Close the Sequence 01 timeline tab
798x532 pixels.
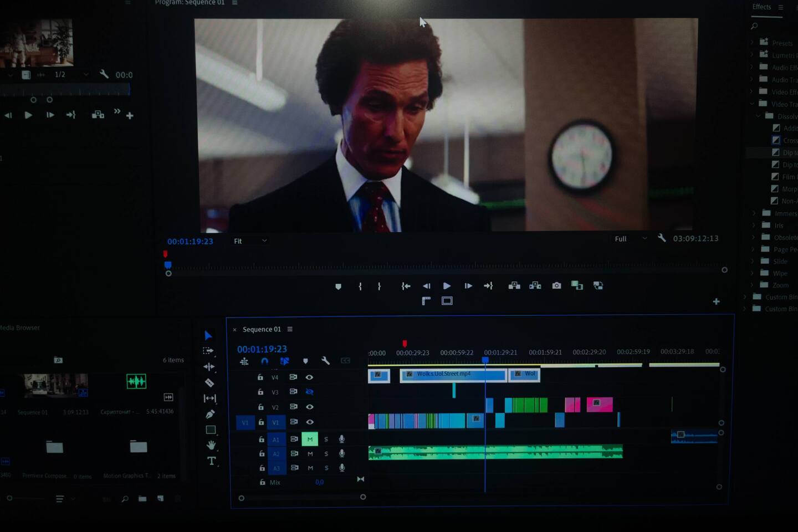pyautogui.click(x=234, y=330)
